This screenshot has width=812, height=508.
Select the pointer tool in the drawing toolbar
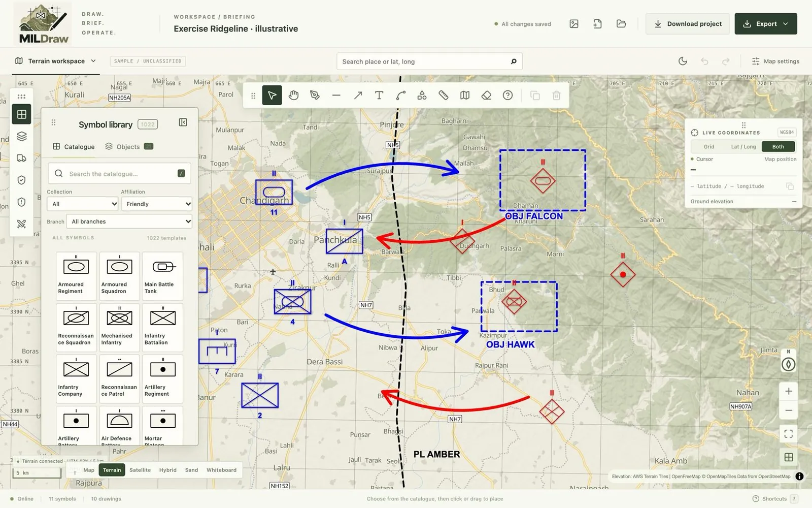coord(272,96)
